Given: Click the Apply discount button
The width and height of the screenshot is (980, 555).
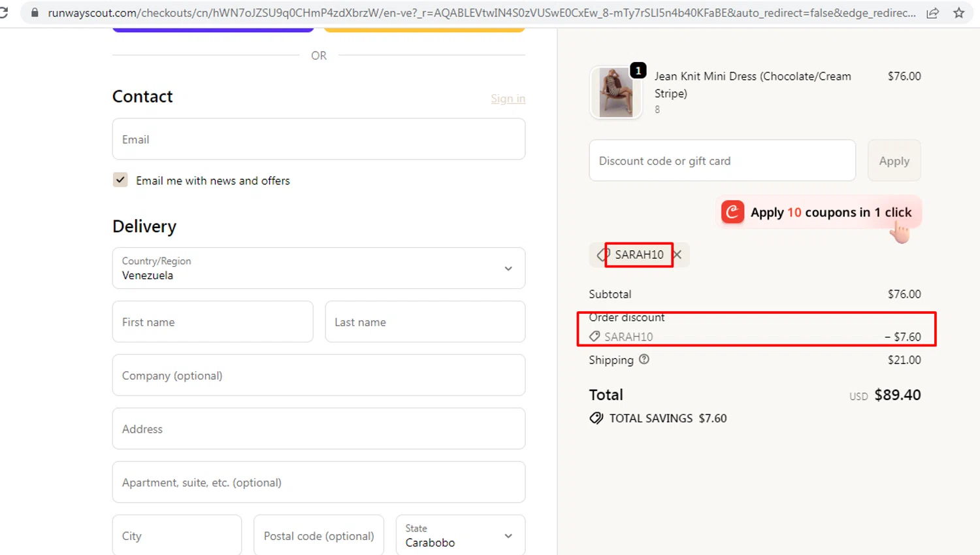Looking at the screenshot, I should coord(894,160).
